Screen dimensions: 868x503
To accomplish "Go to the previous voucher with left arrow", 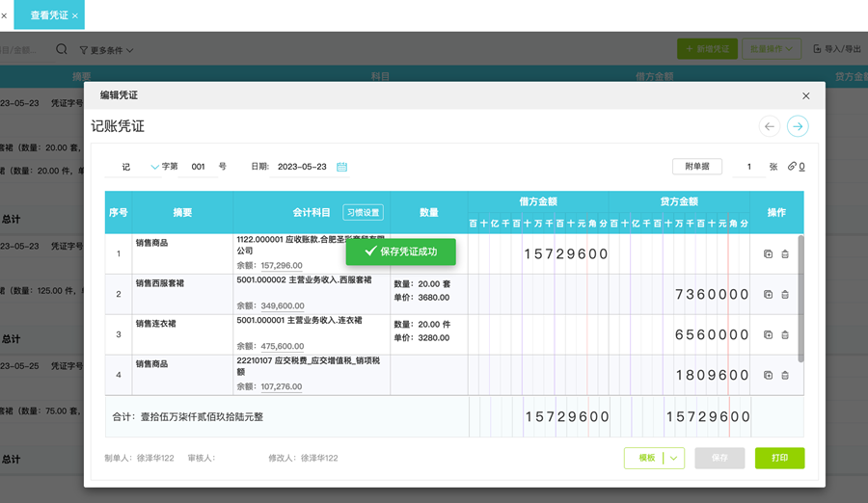I will [x=769, y=126].
